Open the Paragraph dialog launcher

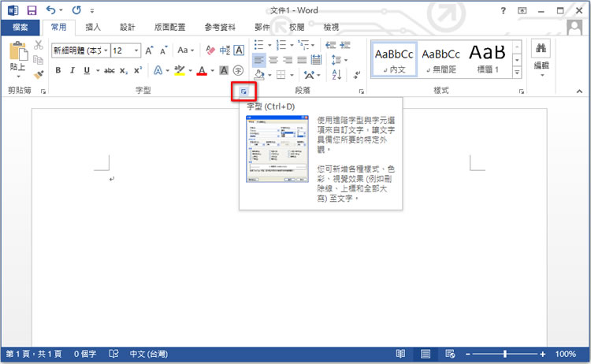[362, 91]
